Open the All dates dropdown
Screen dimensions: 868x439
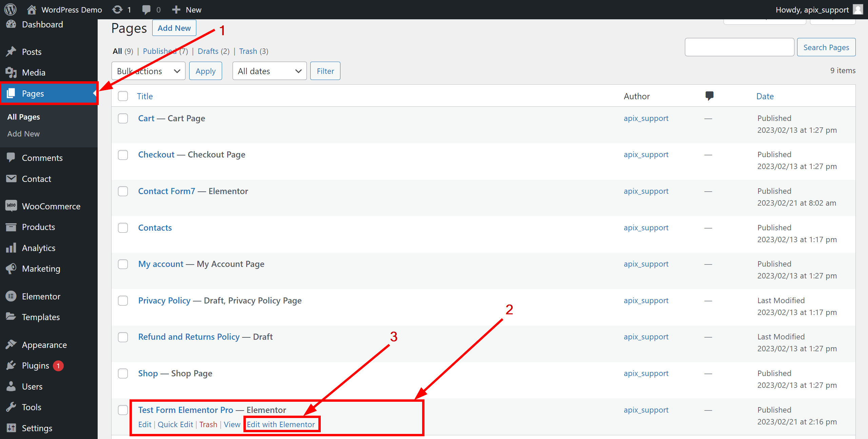pos(269,71)
